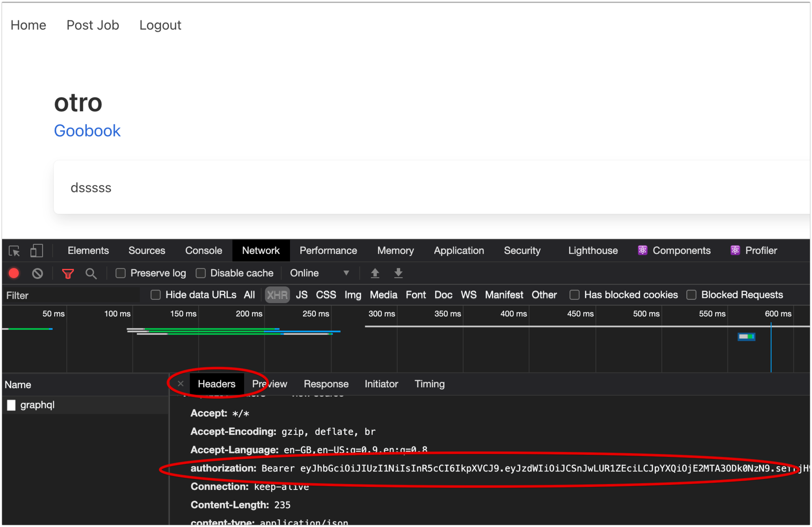The height and width of the screenshot is (527, 812).
Task: Toggle the red filter funnel icon
Action: 68,273
